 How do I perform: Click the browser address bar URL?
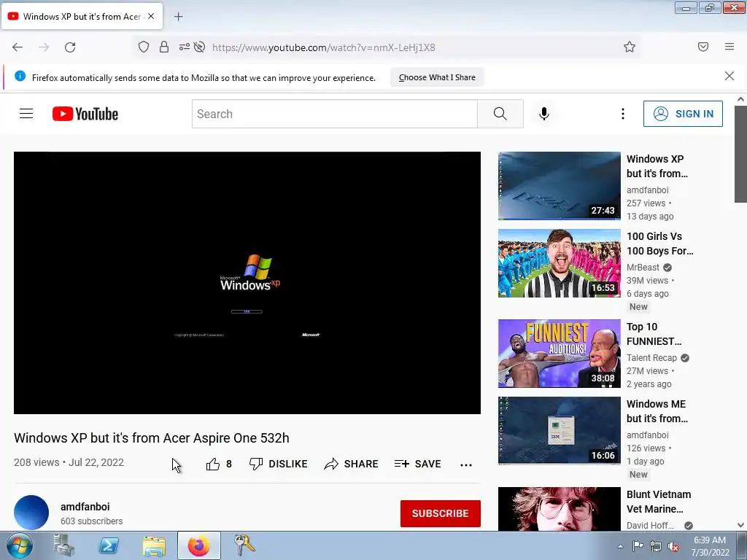323,47
